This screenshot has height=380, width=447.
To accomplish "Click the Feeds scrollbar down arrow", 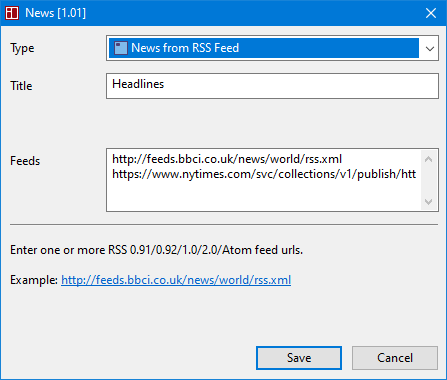I will (x=429, y=202).
